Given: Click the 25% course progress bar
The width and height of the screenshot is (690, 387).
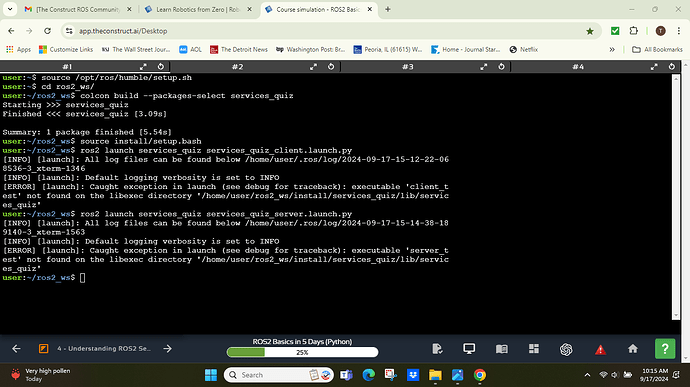Looking at the screenshot, I should coord(302,352).
